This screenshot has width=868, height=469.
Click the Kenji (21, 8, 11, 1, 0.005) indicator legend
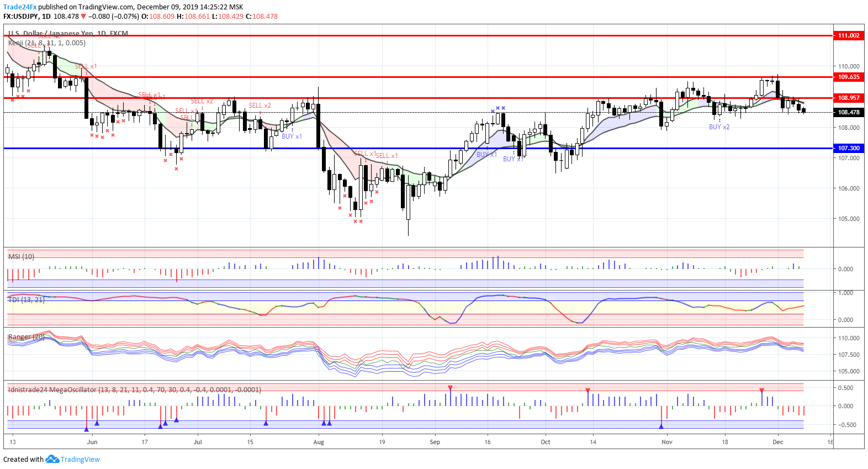tap(47, 43)
